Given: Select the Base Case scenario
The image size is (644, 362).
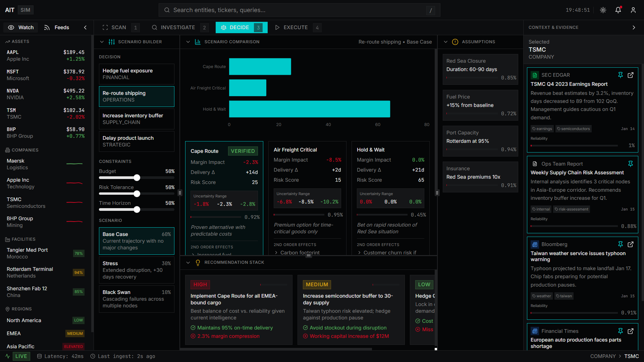Looking at the screenshot, I should [x=137, y=241].
